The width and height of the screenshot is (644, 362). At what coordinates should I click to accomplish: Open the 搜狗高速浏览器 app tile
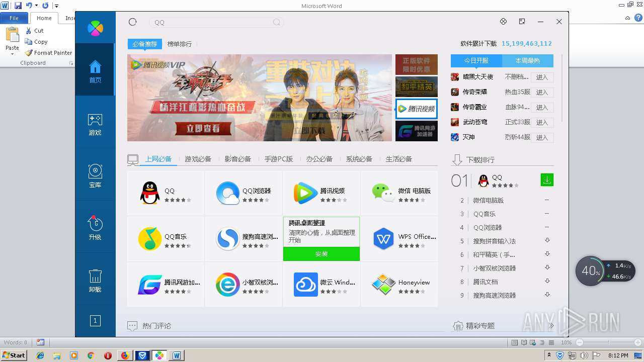(244, 239)
